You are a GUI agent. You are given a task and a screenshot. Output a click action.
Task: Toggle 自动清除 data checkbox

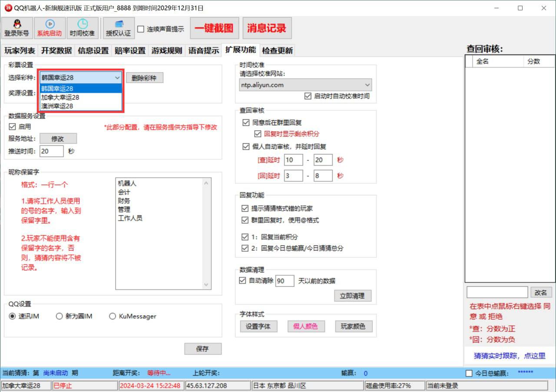pyautogui.click(x=242, y=280)
